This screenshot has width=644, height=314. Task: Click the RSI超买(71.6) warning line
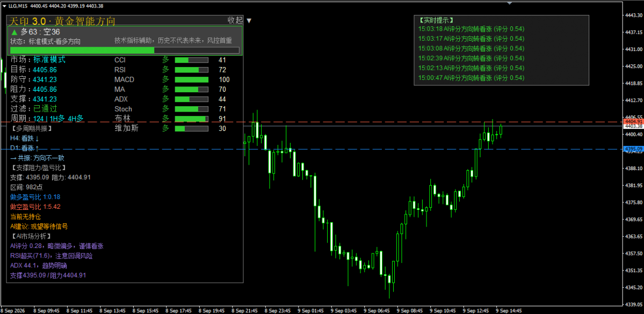[52, 256]
